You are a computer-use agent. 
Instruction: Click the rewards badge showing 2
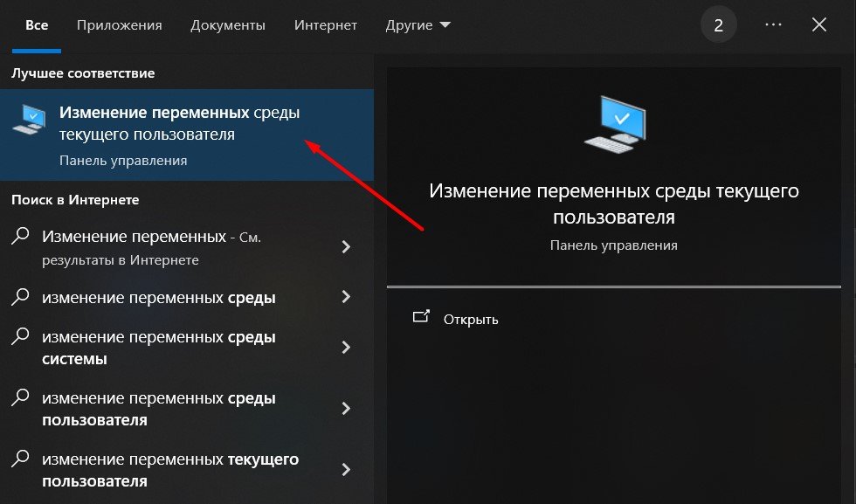(718, 25)
